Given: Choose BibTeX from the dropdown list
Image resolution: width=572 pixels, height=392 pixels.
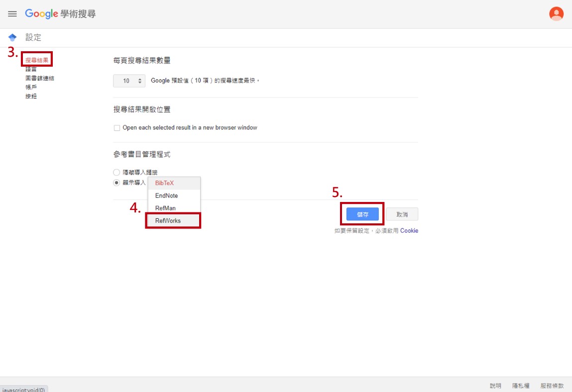Looking at the screenshot, I should pos(164,183).
